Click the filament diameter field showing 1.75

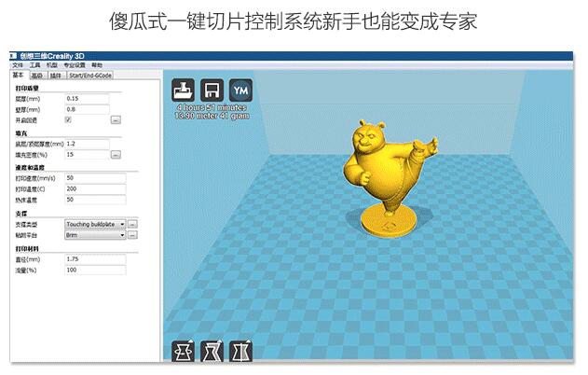tap(95, 259)
